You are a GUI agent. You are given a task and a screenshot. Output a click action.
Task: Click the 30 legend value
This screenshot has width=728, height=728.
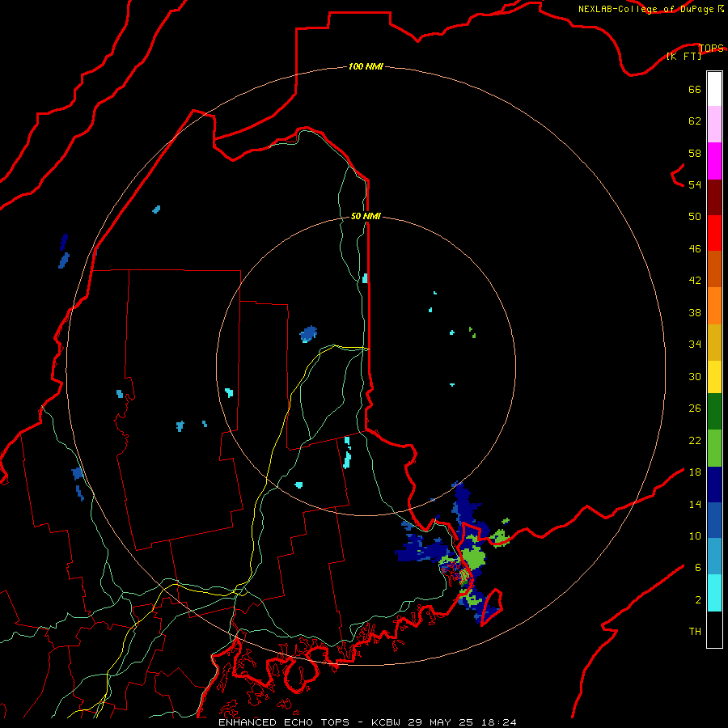(695, 376)
